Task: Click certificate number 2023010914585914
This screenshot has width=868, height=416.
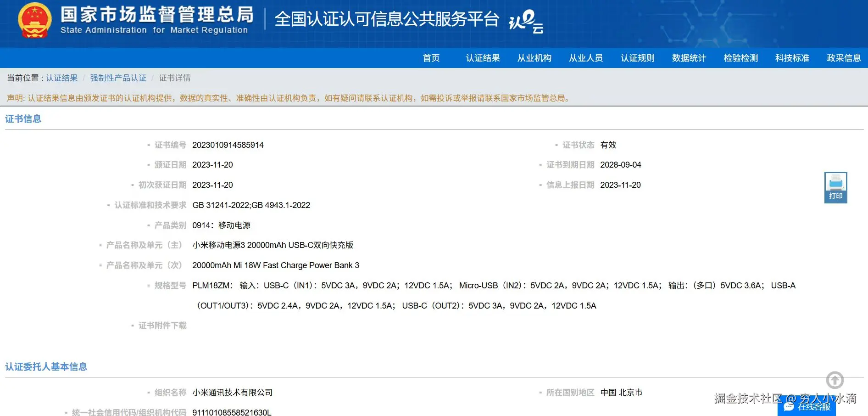Action: coord(228,145)
